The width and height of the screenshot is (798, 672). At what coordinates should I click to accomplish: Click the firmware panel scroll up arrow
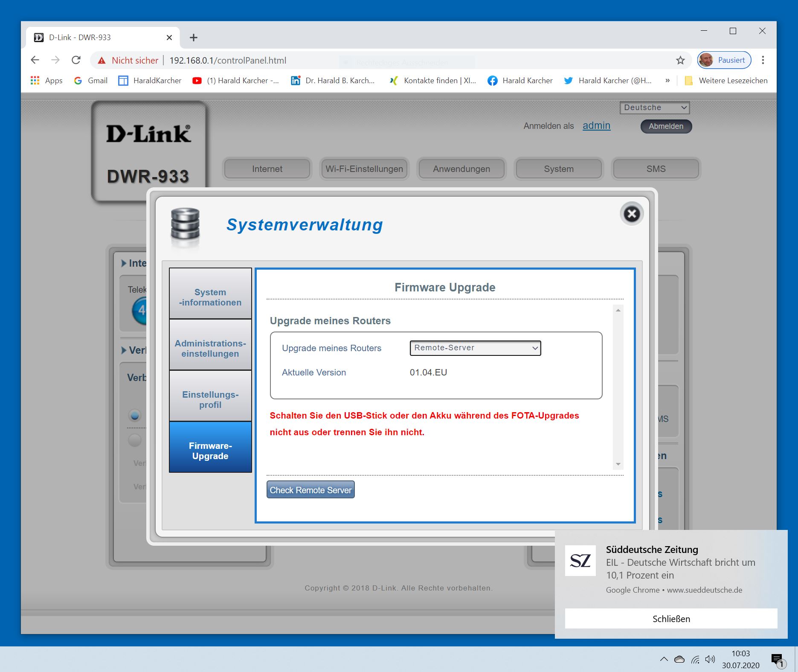618,310
